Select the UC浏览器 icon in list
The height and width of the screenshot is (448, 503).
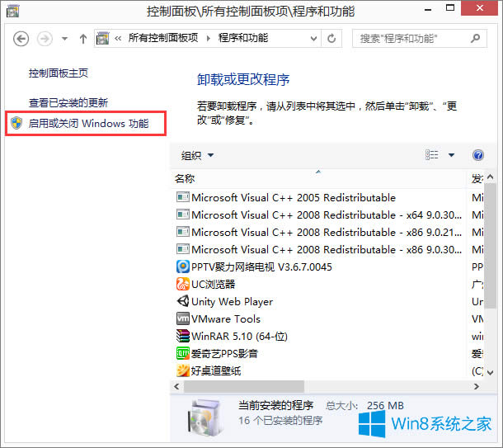(182, 284)
